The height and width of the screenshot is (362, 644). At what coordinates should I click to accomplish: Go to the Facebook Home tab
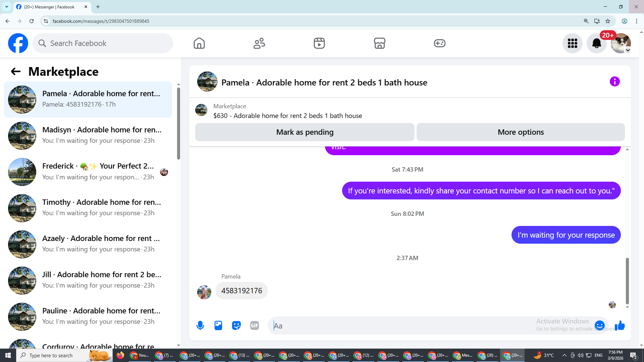pyautogui.click(x=199, y=43)
